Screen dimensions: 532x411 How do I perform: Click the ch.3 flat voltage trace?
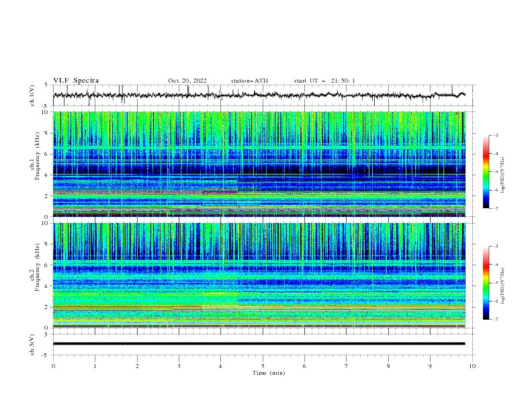pos(259,344)
